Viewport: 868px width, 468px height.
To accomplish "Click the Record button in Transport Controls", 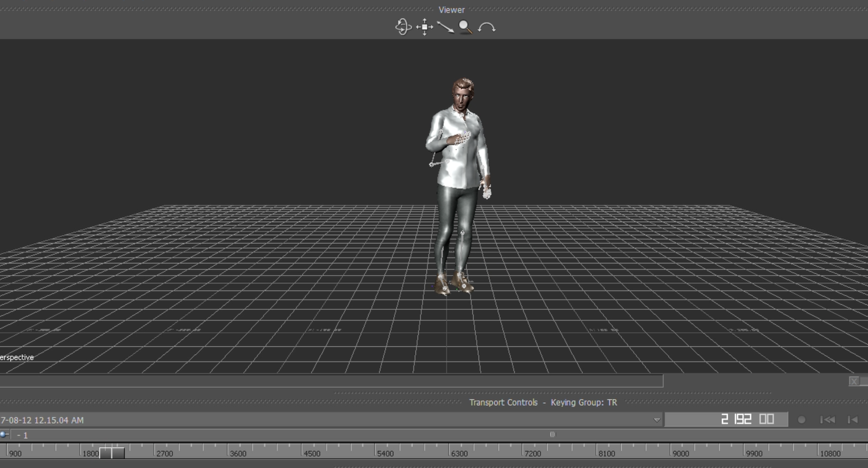I will click(801, 420).
